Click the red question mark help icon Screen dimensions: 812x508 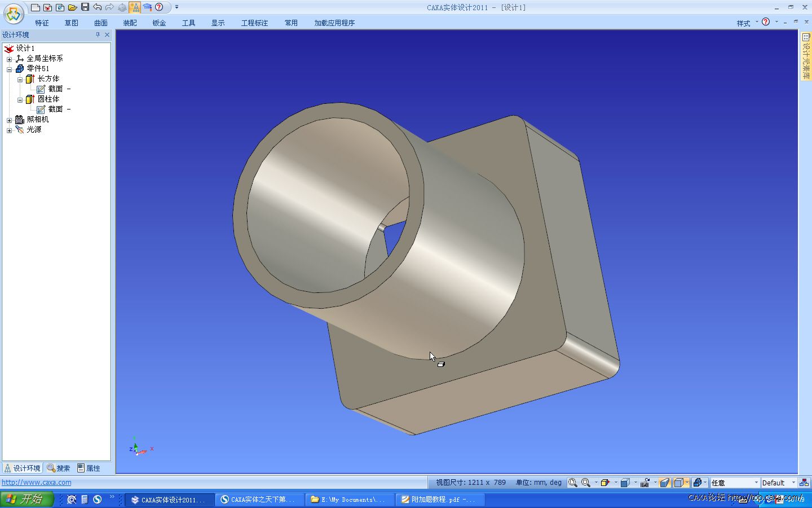159,7
